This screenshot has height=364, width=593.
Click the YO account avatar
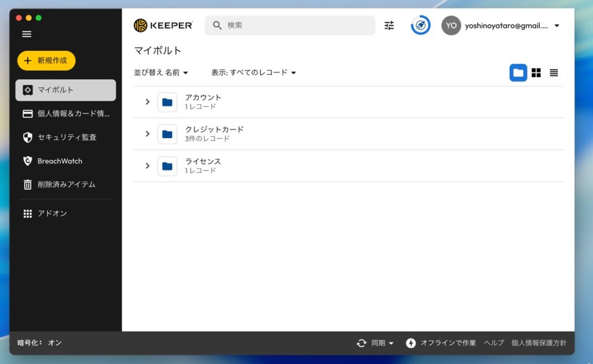pos(451,25)
